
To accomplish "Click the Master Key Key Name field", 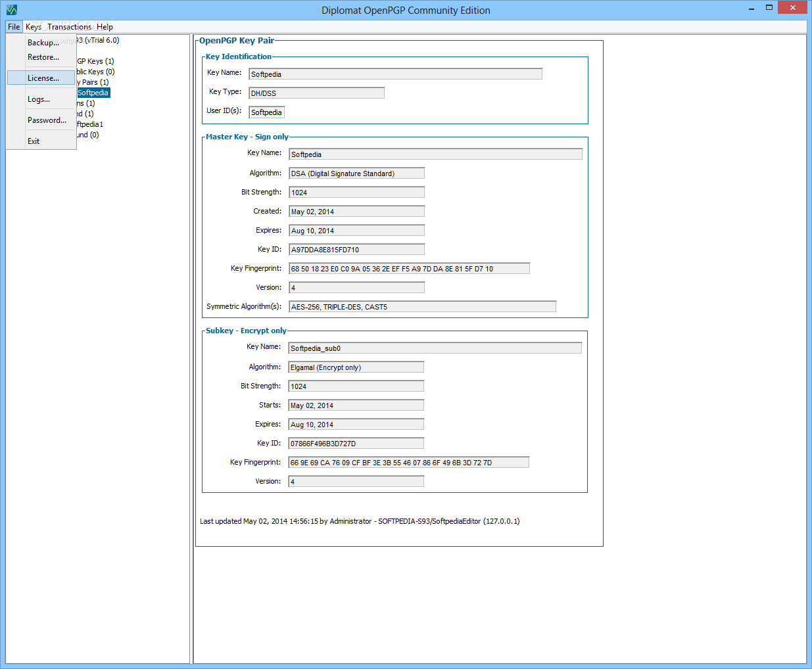I will pos(435,154).
